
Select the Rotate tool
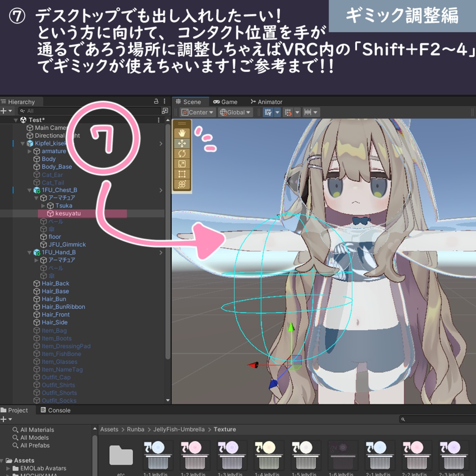click(182, 153)
